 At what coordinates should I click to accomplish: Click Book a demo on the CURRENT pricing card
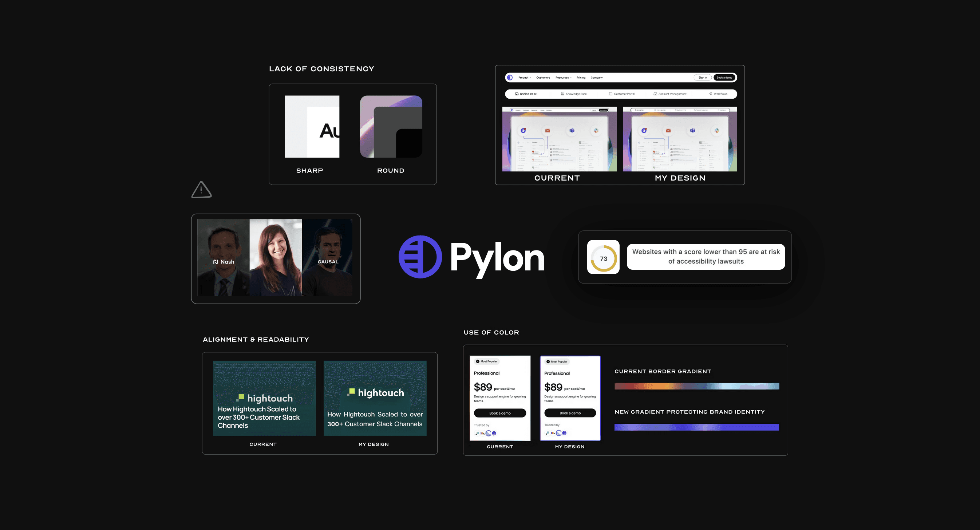(x=500, y=413)
